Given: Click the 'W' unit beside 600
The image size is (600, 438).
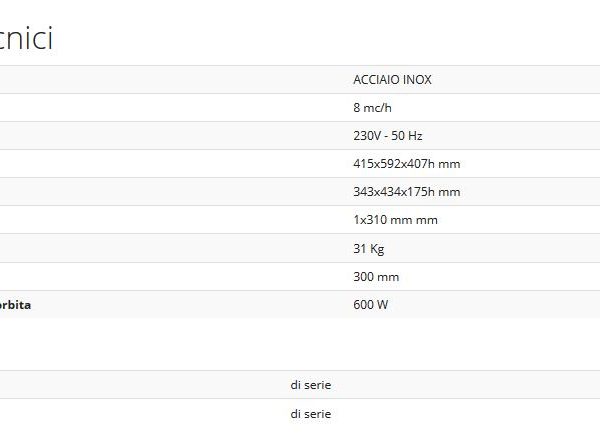Looking at the screenshot, I should coord(382,304).
